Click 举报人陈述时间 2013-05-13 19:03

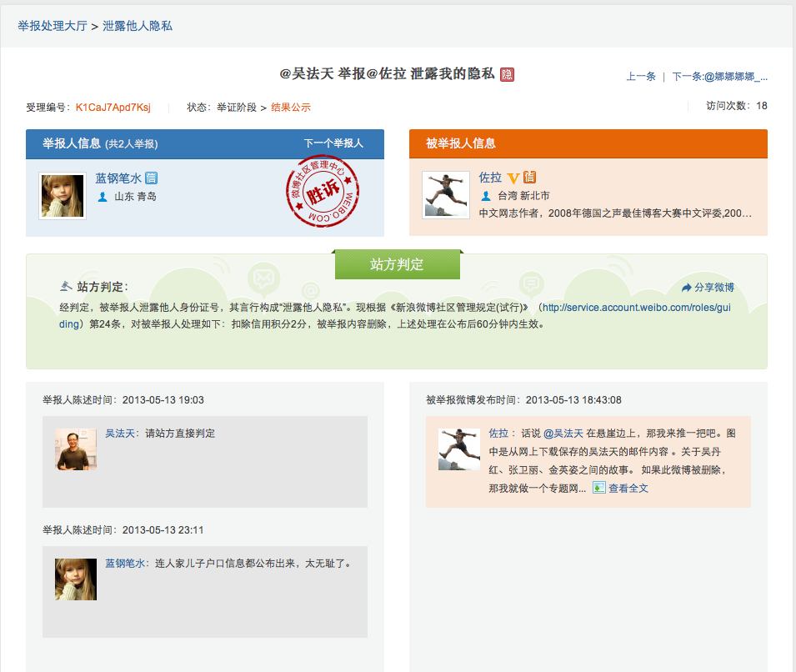[123, 400]
